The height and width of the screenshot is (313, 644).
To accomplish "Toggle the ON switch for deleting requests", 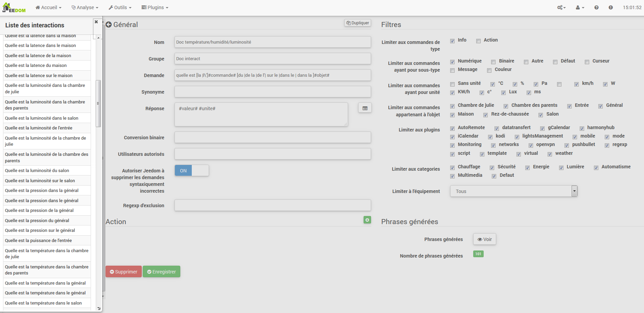I will (x=191, y=171).
